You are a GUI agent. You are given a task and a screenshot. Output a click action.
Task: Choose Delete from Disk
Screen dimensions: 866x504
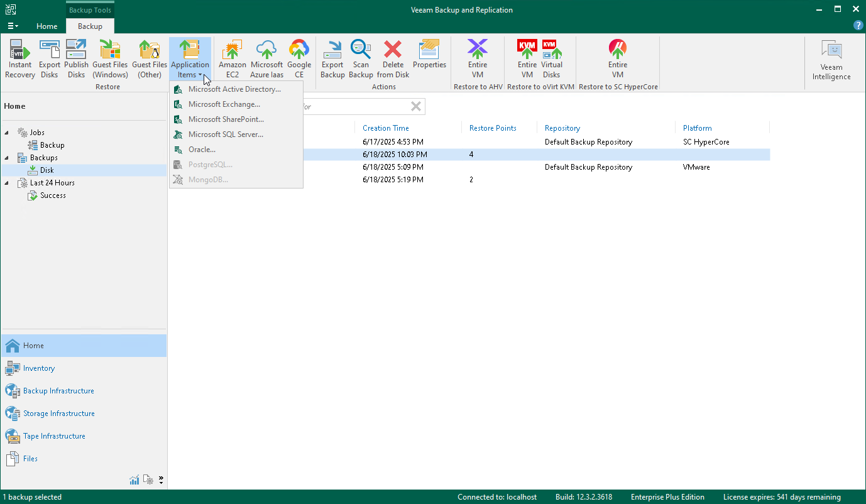[393, 59]
